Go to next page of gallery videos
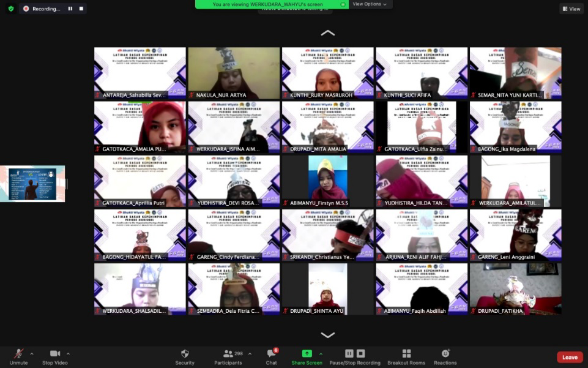This screenshot has width=588, height=368. coord(328,335)
